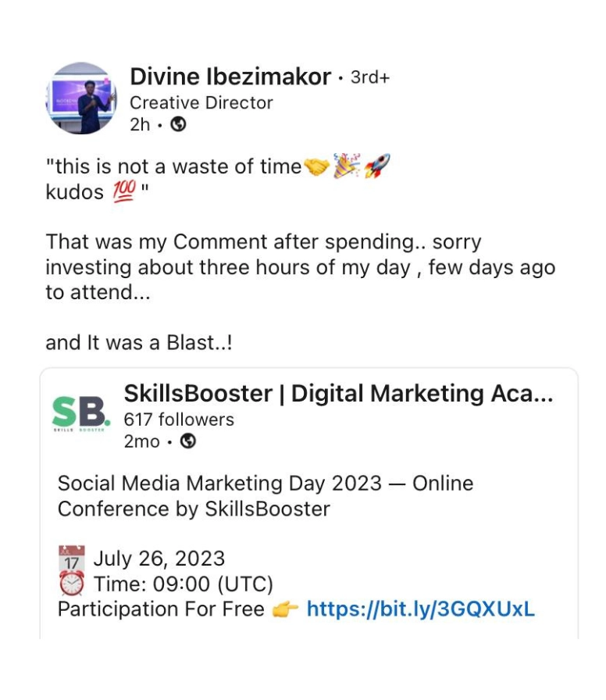Screen dimensions: 606x700
Task: Click the Divine Ibezimakor name link
Action: point(230,77)
